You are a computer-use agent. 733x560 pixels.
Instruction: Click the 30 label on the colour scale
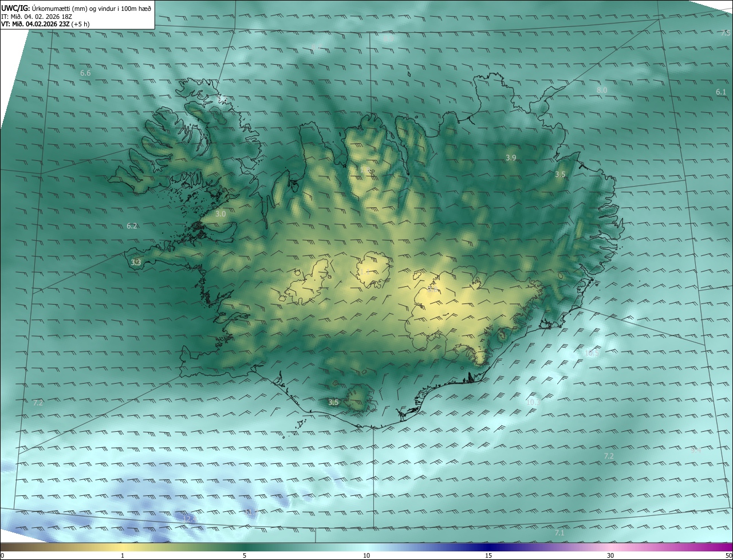pyautogui.click(x=610, y=555)
